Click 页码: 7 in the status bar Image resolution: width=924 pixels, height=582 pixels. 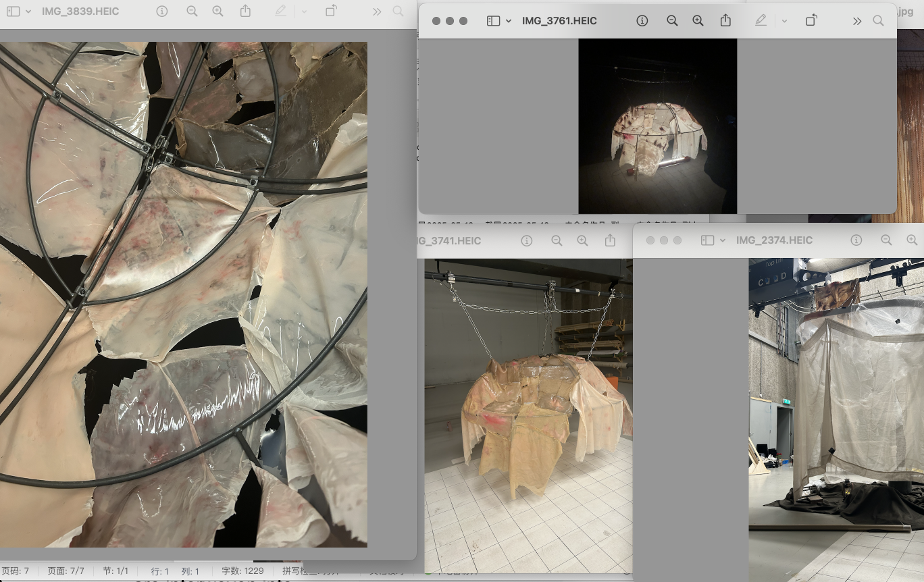point(15,571)
